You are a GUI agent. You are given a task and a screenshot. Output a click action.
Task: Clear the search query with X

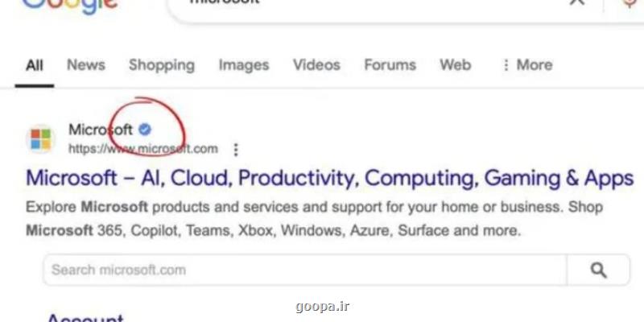pyautogui.click(x=577, y=2)
